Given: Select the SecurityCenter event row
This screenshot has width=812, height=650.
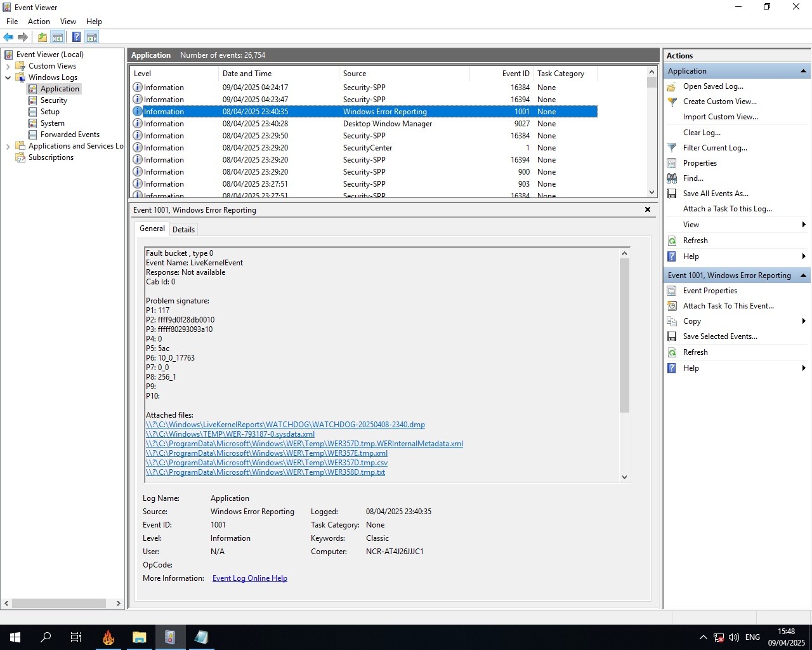Looking at the screenshot, I should [x=364, y=148].
